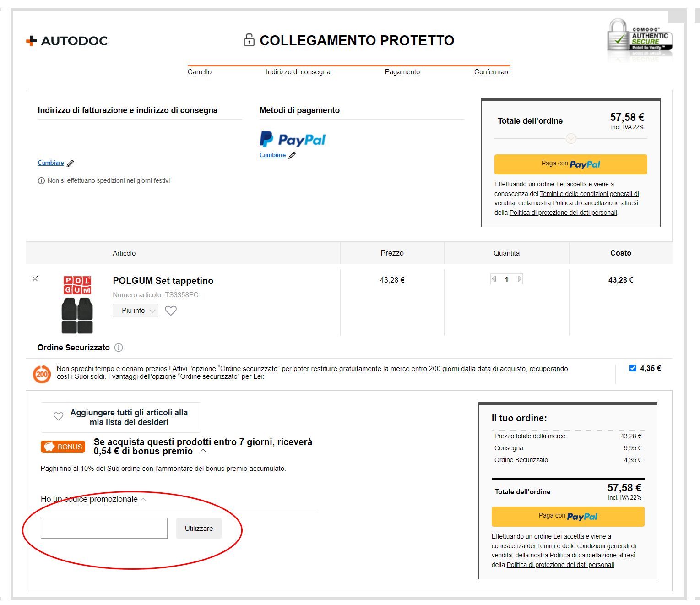The width and height of the screenshot is (700, 605).
Task: Click inside the promo code input field
Action: 103,528
